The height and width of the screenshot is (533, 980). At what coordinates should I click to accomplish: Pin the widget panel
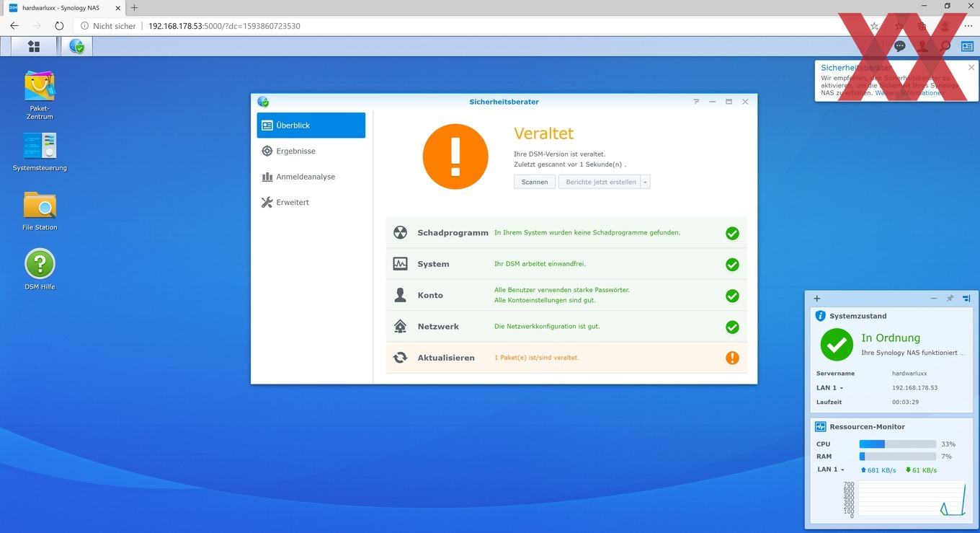[x=950, y=299]
